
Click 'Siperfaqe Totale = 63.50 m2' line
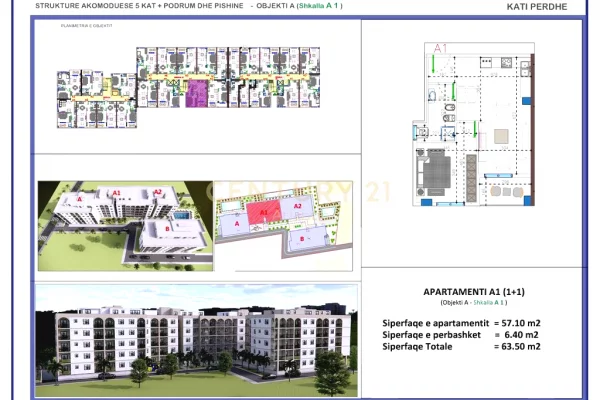click(x=461, y=347)
